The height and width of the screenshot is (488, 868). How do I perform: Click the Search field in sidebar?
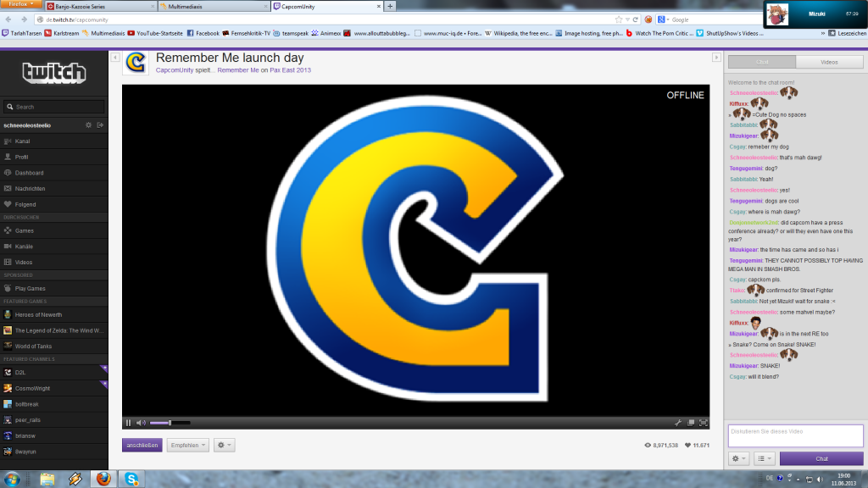click(53, 107)
